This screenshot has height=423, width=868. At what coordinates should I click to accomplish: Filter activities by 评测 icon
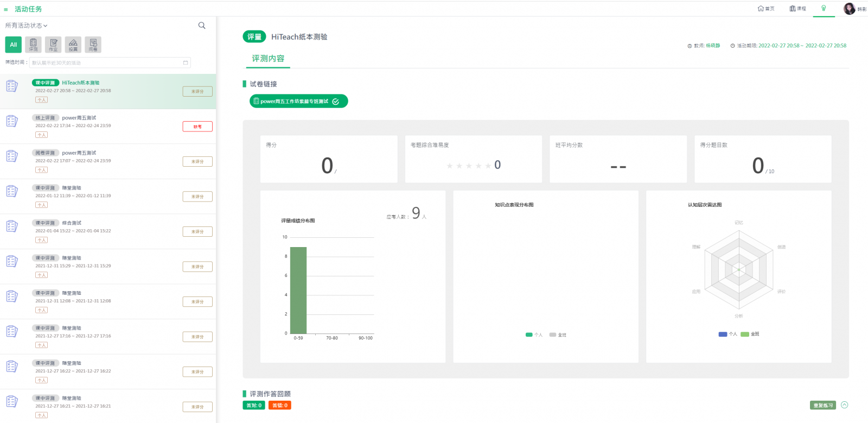(x=33, y=45)
